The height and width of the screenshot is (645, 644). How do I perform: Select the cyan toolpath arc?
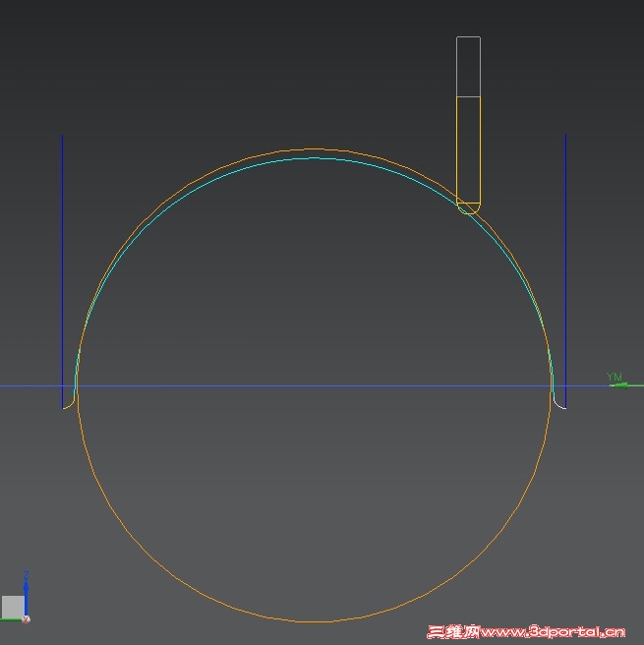click(x=314, y=158)
